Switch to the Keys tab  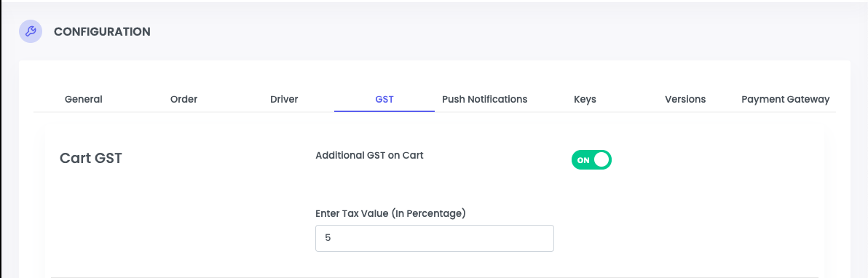(x=585, y=100)
